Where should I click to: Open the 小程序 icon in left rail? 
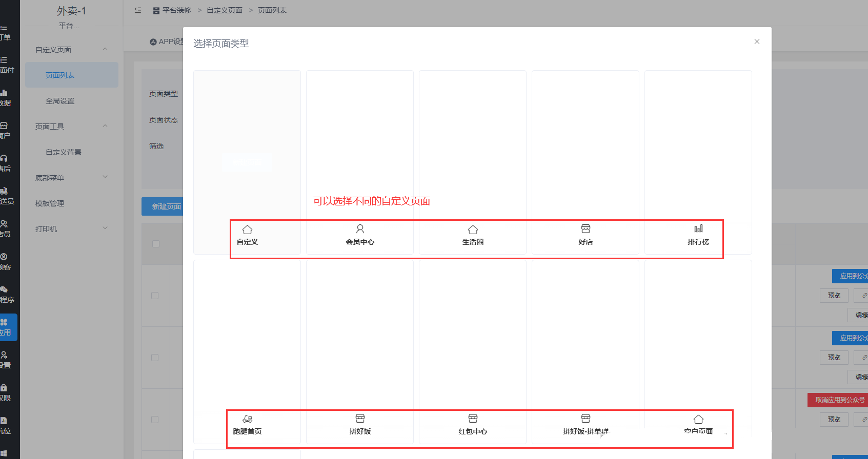(x=4, y=289)
